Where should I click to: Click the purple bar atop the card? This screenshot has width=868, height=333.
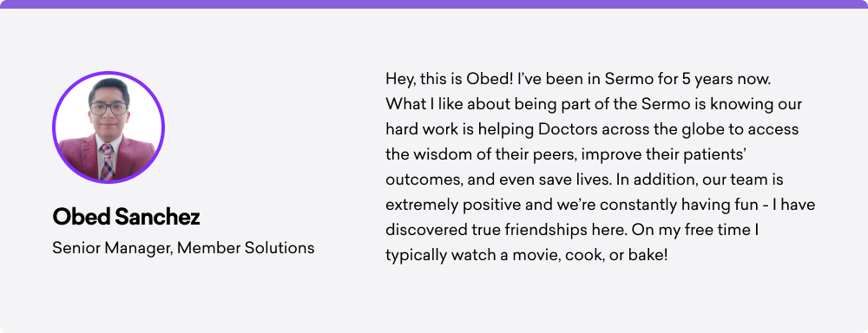(x=434, y=3)
